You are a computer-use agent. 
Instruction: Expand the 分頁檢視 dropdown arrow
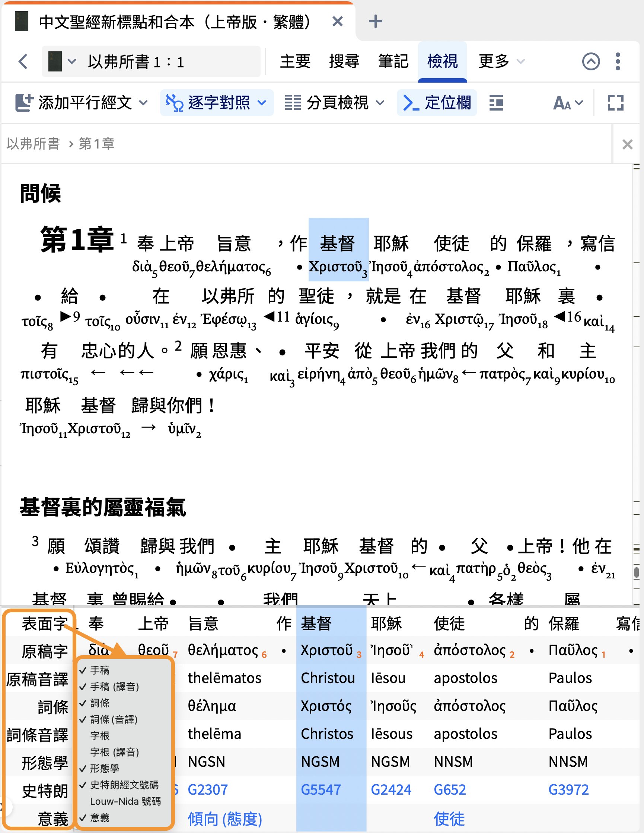pyautogui.click(x=380, y=103)
